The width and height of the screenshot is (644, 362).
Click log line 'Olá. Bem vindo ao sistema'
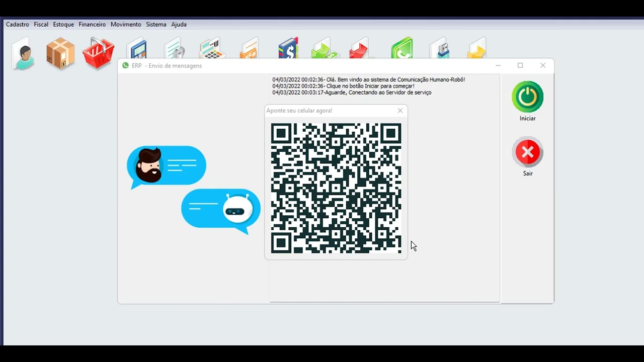369,79
